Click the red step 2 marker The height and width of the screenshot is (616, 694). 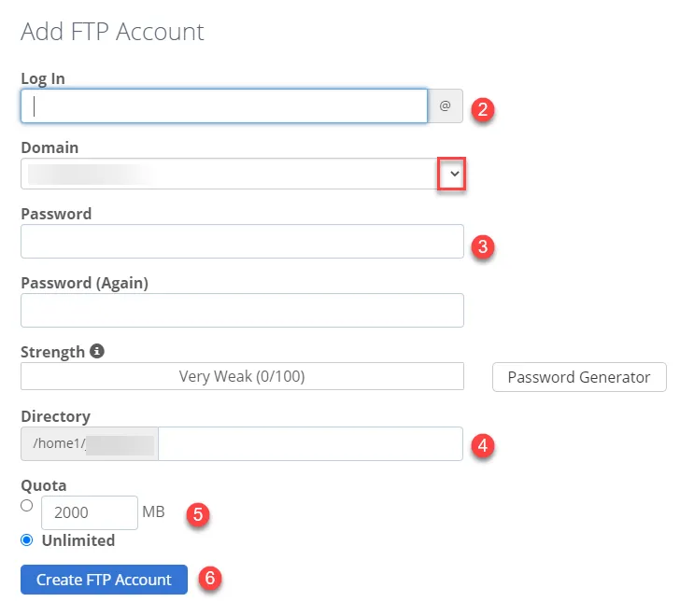[482, 109]
